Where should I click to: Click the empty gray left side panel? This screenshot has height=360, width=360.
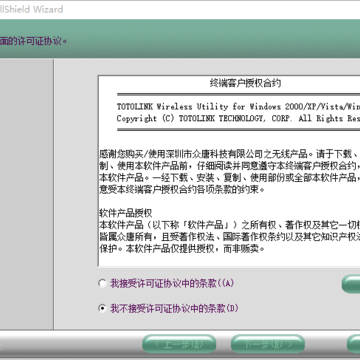(26, 194)
